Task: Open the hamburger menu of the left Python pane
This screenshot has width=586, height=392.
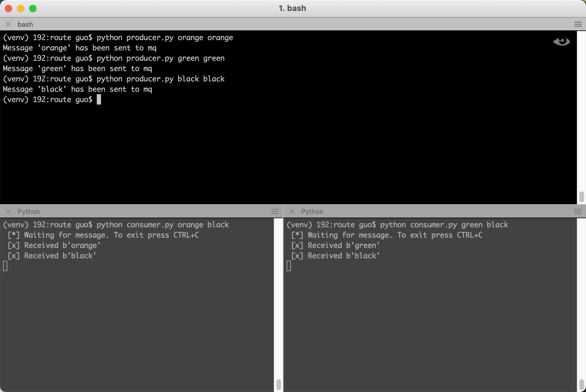Action: (275, 211)
